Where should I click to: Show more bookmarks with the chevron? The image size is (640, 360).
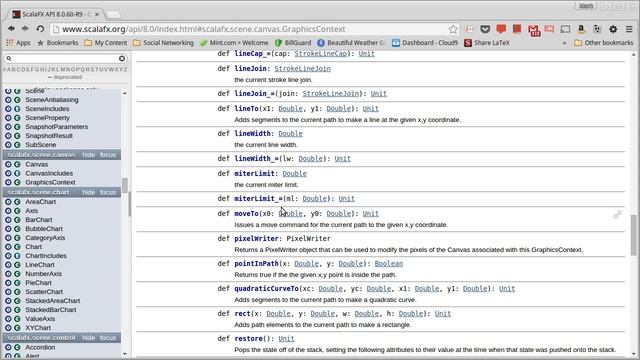point(564,43)
